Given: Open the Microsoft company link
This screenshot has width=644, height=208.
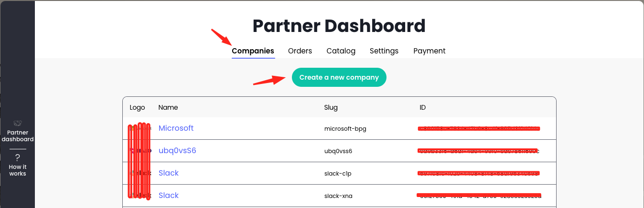Looking at the screenshot, I should tap(176, 128).
